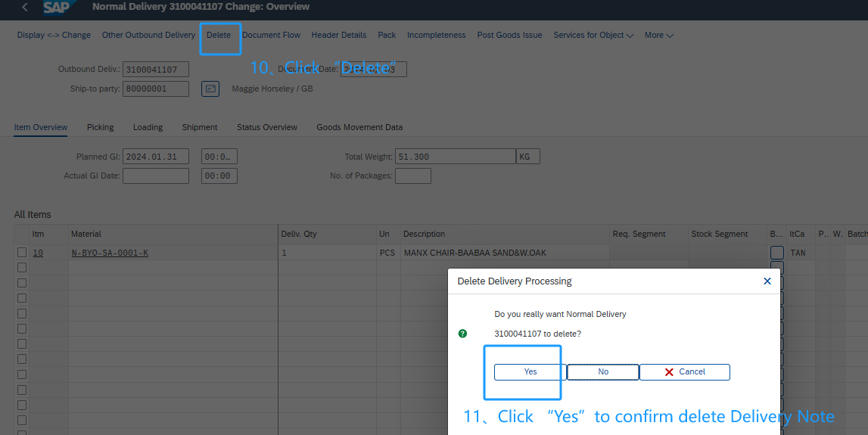Screen dimensions: 868x435
Task: Open material link N-BYO-SA-0001-K
Action: click(x=110, y=253)
